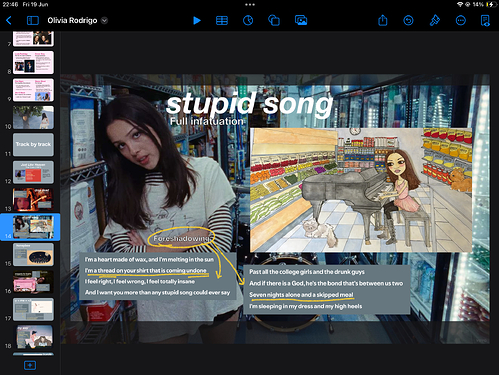Select slide 9 thumbnail
This screenshot has width=499, height=375.
tap(33, 90)
